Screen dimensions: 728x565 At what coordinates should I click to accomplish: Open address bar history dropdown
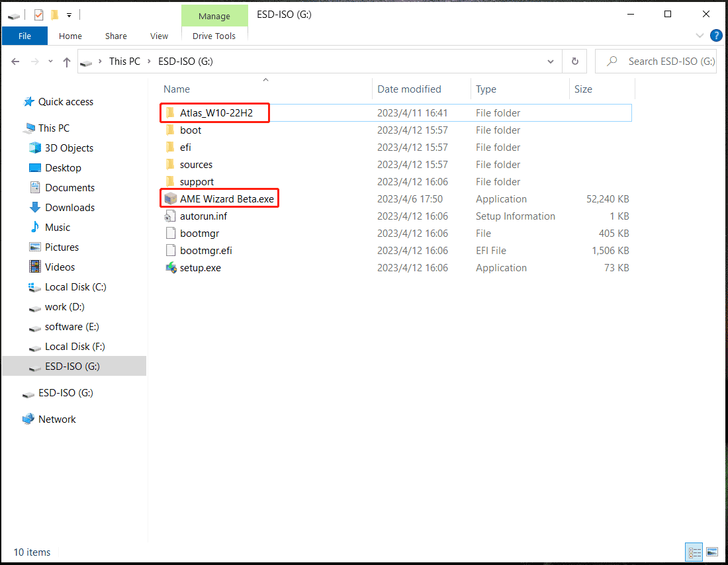[550, 62]
